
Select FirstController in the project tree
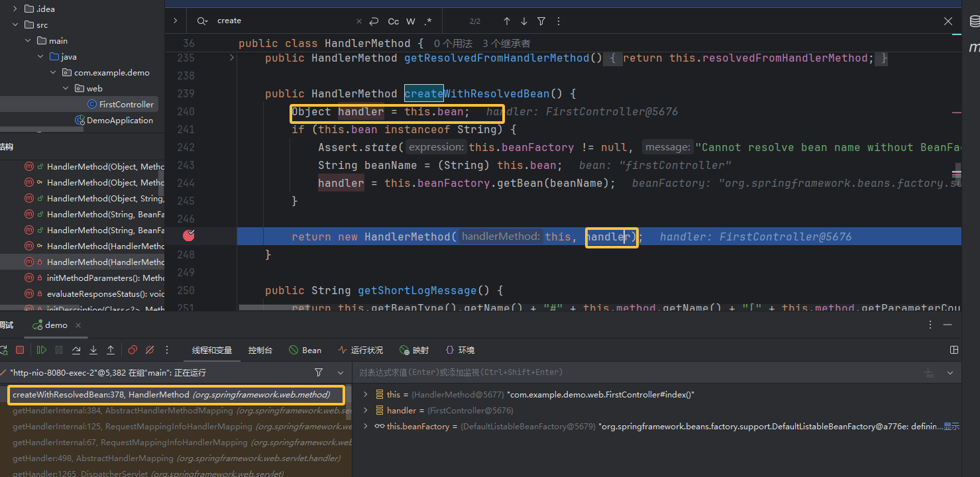[x=126, y=104]
